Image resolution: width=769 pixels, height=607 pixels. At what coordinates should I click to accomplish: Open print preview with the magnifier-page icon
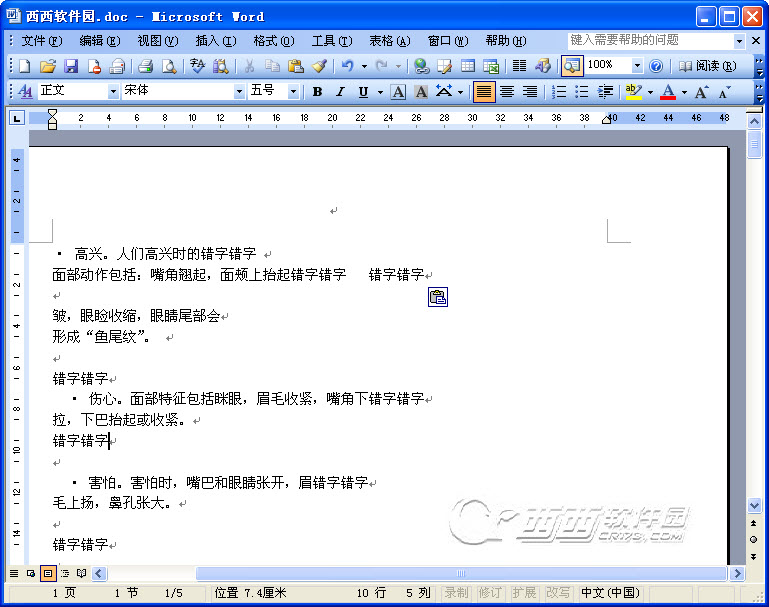click(169, 66)
